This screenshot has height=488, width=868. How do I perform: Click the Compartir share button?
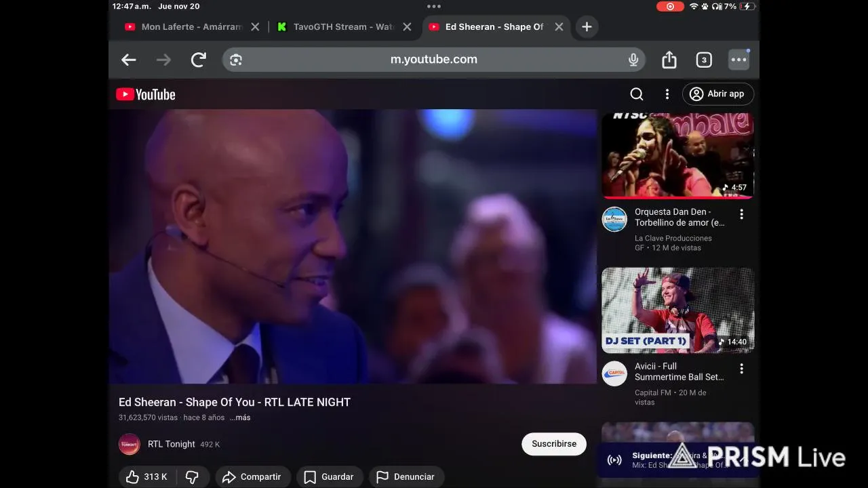253,477
